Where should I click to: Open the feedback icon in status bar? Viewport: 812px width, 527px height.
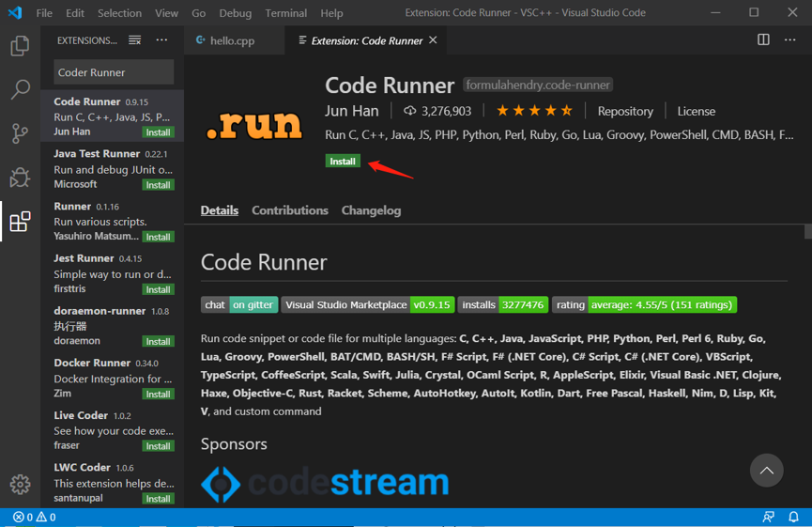769,518
